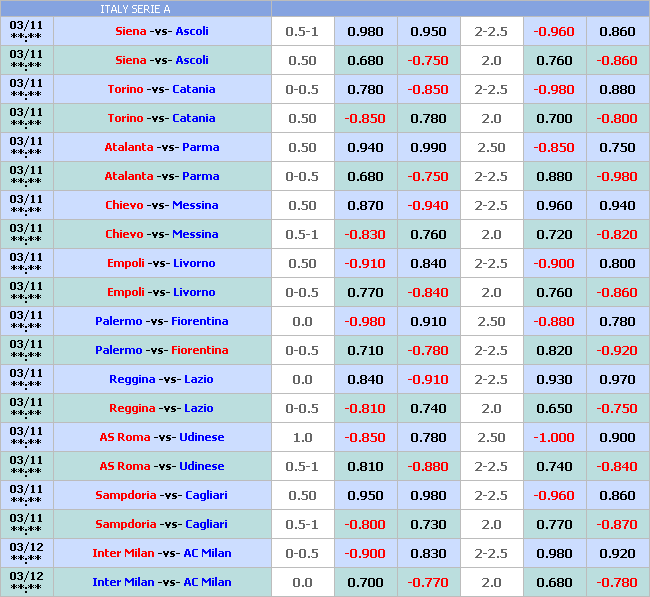The width and height of the screenshot is (650, 597).
Task: Select the -0.770 odds for Inter Milan vs AC Milan
Action: (x=428, y=582)
